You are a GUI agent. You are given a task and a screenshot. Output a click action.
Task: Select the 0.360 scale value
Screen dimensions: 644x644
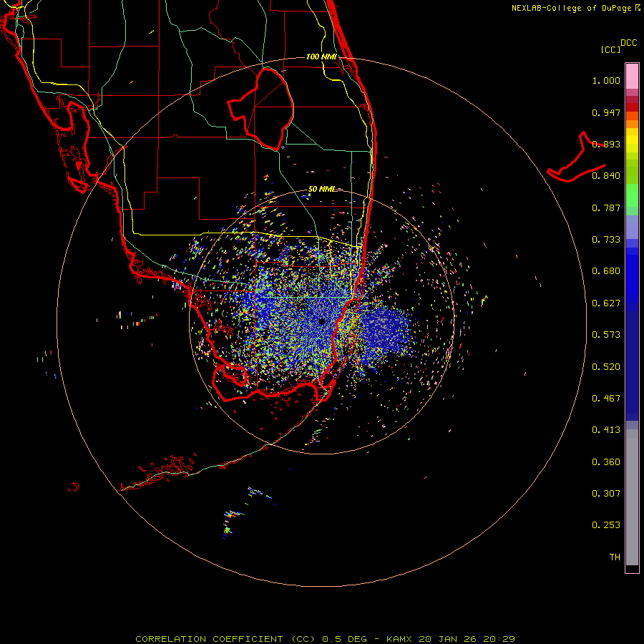606,462
